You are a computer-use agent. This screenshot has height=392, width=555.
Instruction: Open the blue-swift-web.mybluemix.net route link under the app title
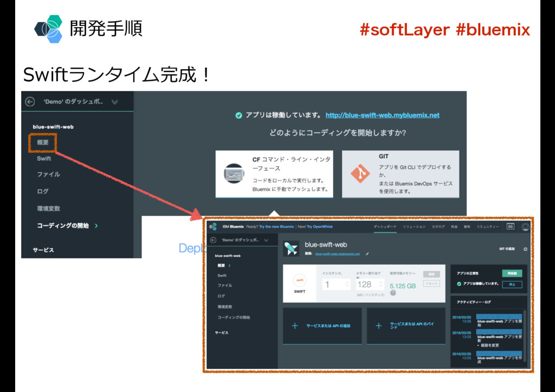click(337, 254)
